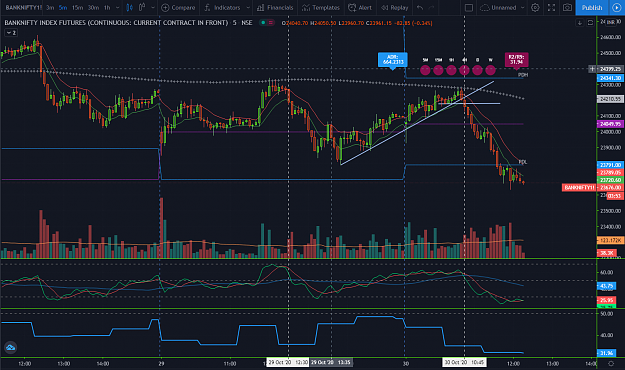The height and width of the screenshot is (370, 625).
Task: Click the pink lines icon in legend
Action: pyautogui.click(x=271, y=23)
